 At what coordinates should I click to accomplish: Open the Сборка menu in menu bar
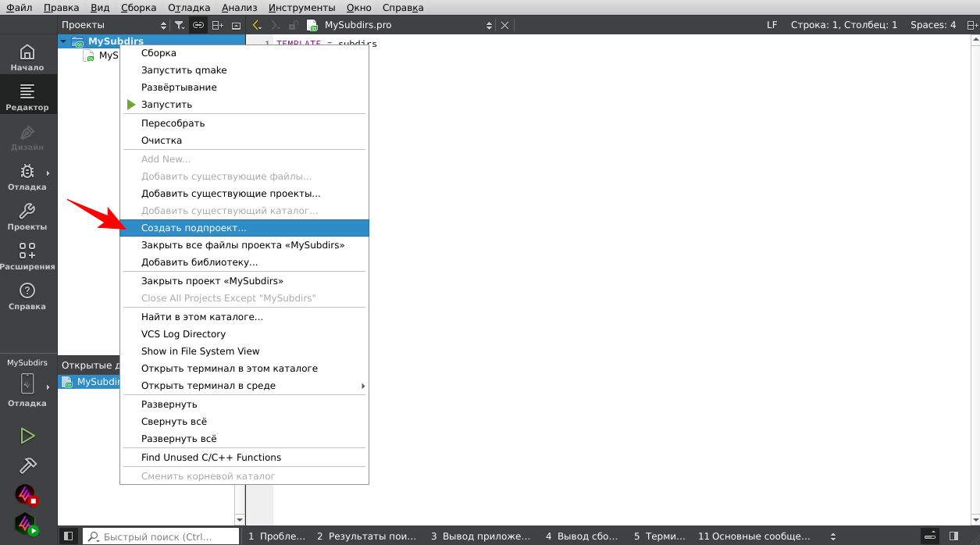pyautogui.click(x=138, y=8)
